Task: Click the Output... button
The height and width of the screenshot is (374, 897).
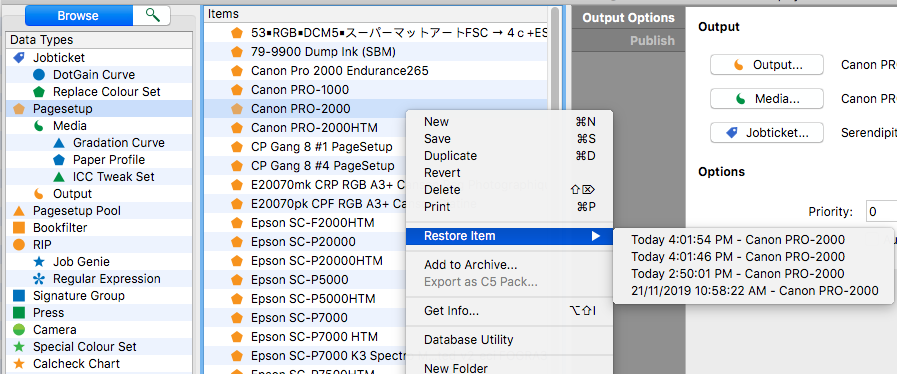Action: click(767, 65)
